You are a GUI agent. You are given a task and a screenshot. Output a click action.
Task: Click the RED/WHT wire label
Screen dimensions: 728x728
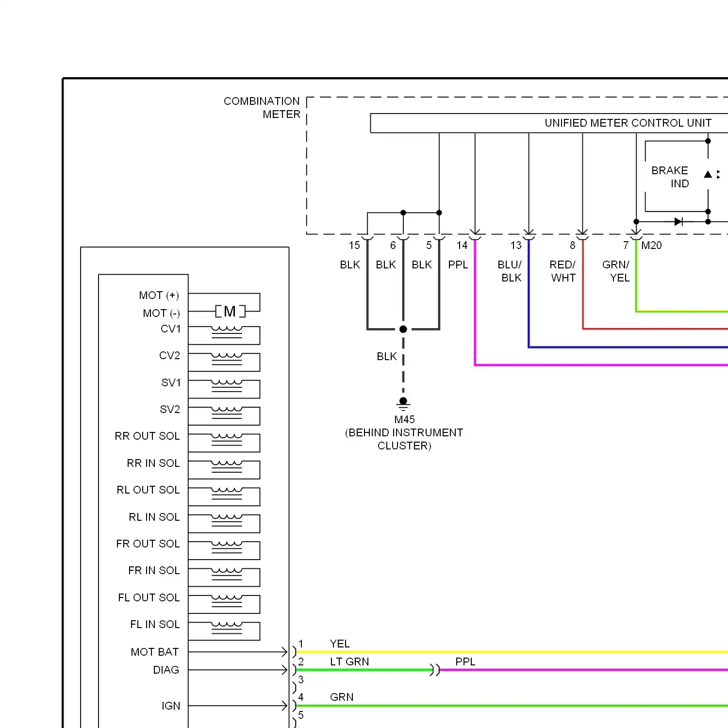(563, 271)
